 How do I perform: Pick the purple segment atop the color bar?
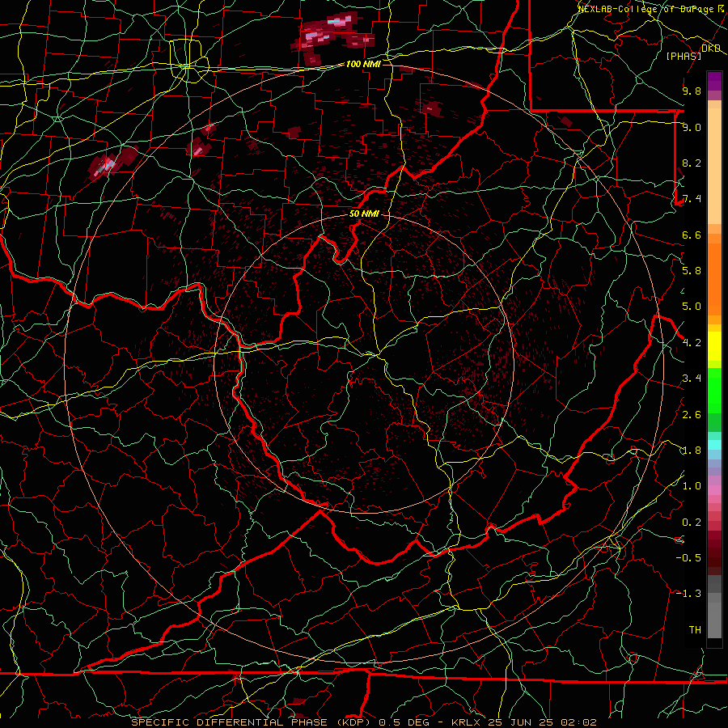(x=714, y=81)
